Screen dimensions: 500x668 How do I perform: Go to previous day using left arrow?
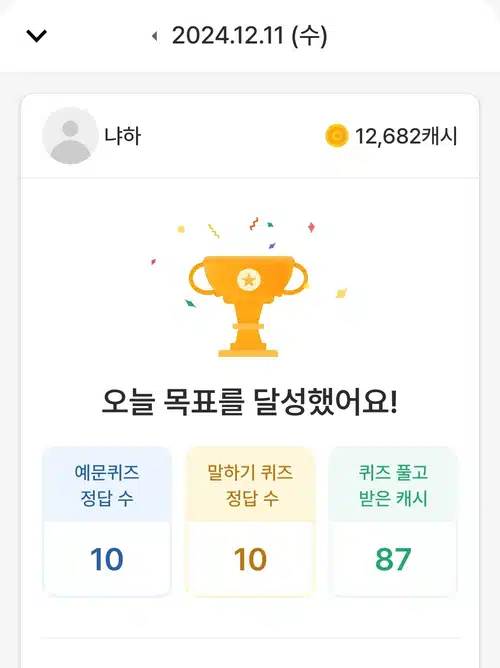pyautogui.click(x=155, y=36)
